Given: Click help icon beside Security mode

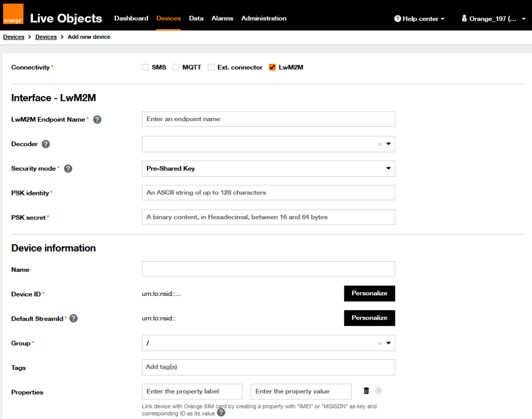Looking at the screenshot, I should 68,169.
